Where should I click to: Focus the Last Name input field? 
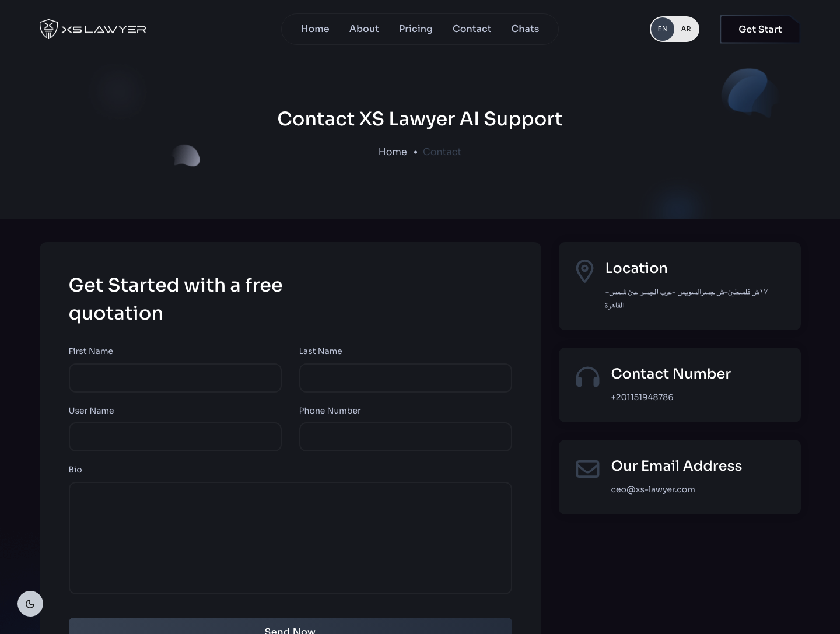[x=405, y=378]
